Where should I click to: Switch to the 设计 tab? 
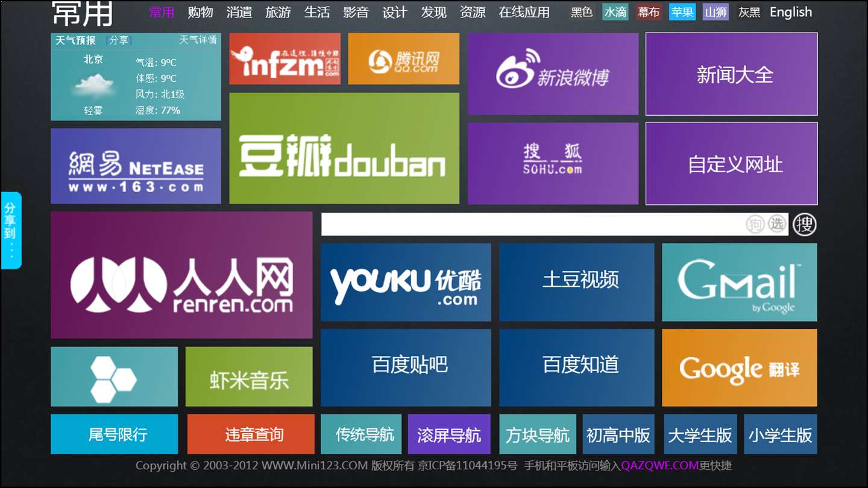[x=395, y=12]
